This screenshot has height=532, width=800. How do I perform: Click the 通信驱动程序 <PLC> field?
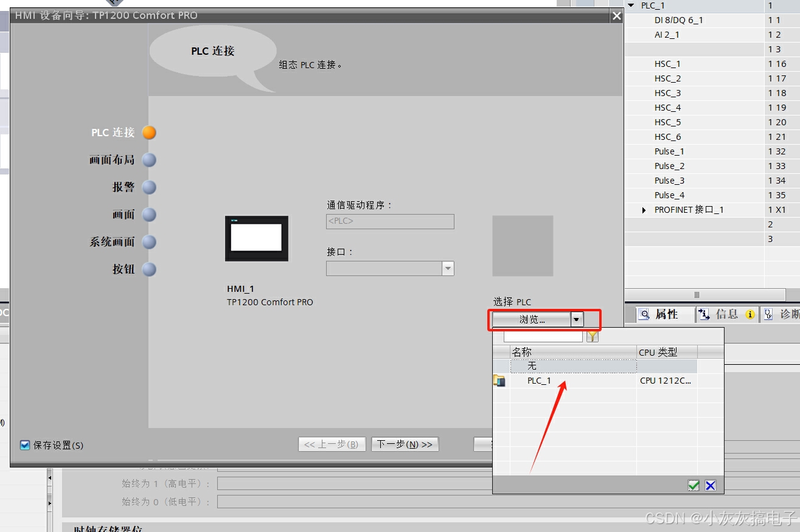point(390,221)
